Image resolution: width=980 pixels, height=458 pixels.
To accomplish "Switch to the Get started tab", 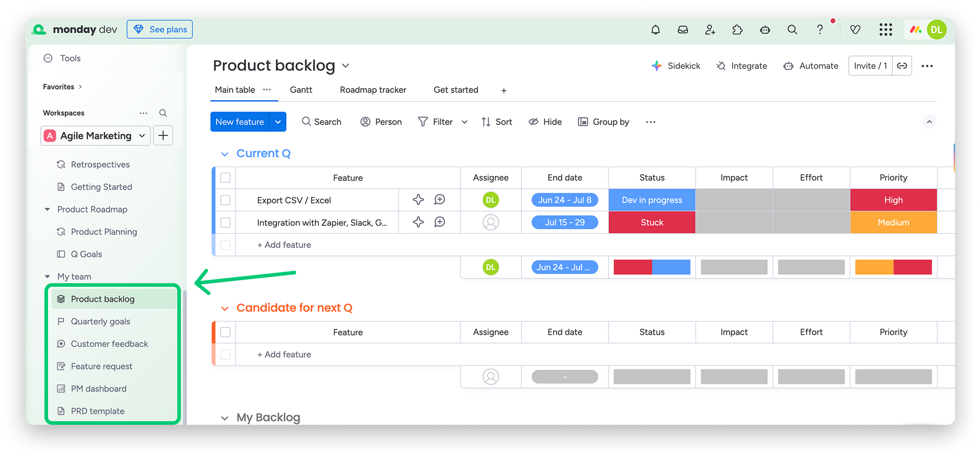I will click(x=456, y=90).
